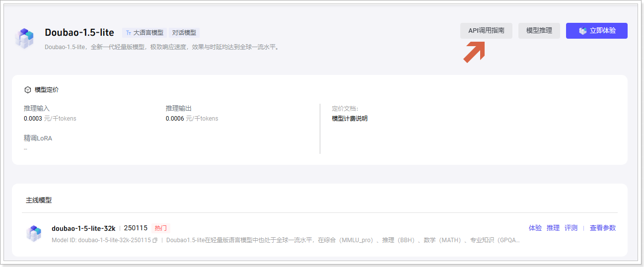Click 推理 link for doubao-1-5-lite-32k
Viewport: 644px width, 267px height.
(553, 228)
